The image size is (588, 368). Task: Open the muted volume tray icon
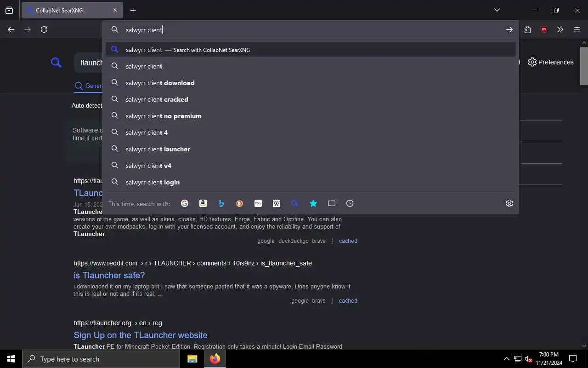[529, 359]
